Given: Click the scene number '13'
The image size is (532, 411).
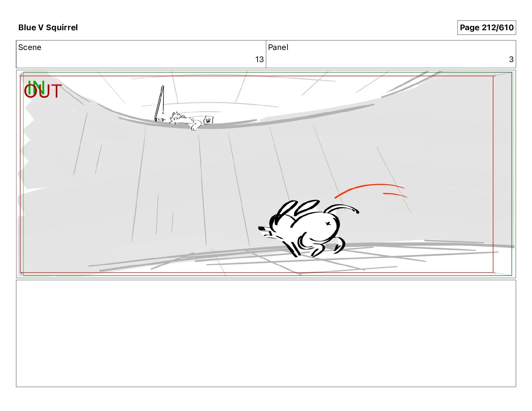Looking at the screenshot, I should pyautogui.click(x=259, y=59).
